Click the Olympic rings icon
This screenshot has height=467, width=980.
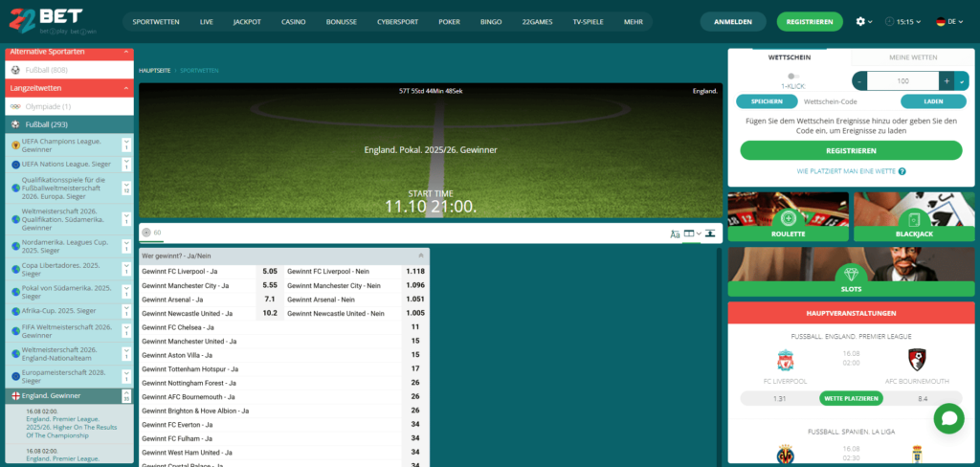[x=15, y=106]
